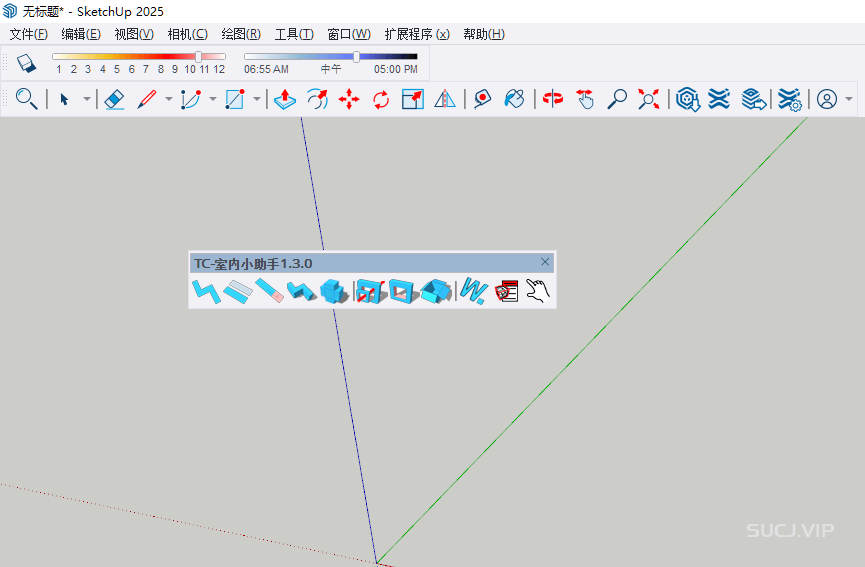This screenshot has width=865, height=567.
Task: Expand the toolbar options arrow beside account
Action: point(849,99)
